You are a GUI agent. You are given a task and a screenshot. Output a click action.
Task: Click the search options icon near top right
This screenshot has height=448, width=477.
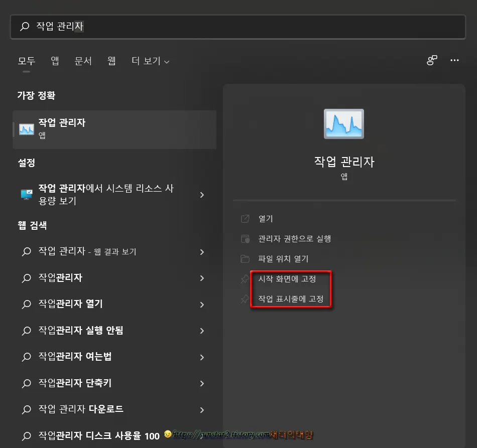pyautogui.click(x=431, y=60)
